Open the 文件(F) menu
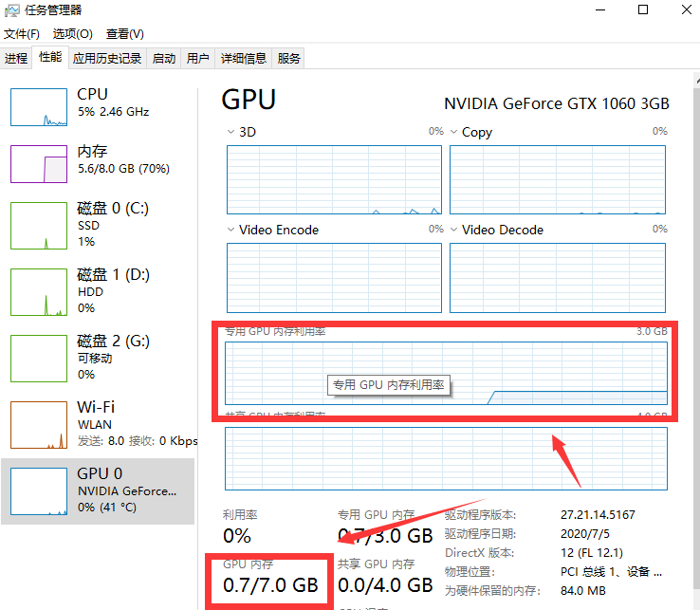Viewport: 700px width, 610px height. click(x=22, y=34)
